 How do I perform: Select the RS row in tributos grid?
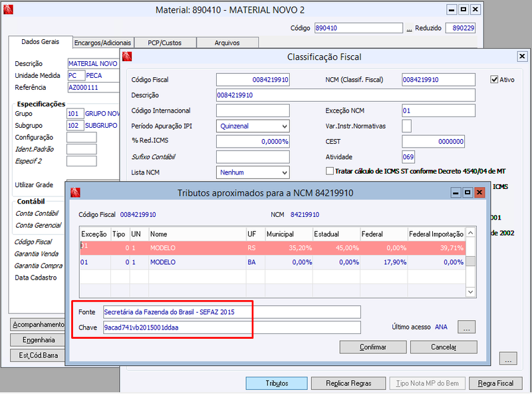click(273, 248)
